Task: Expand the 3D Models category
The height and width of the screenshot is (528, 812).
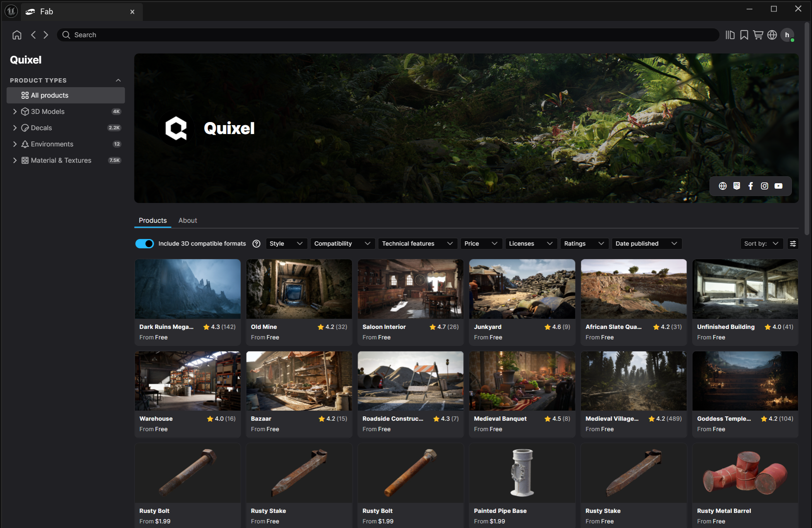Action: pos(15,112)
